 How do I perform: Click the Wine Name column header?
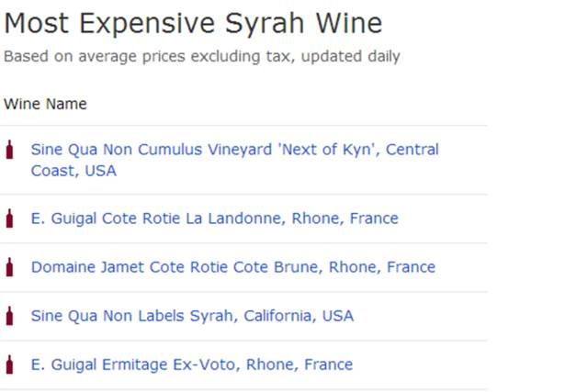coord(45,104)
